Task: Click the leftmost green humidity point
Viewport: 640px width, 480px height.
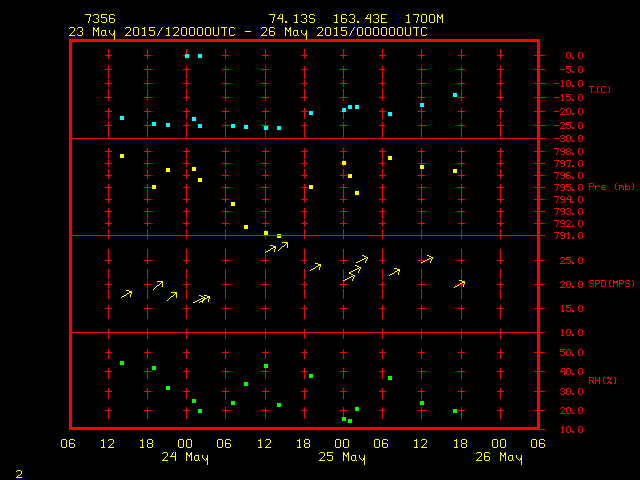Action: [x=122, y=363]
